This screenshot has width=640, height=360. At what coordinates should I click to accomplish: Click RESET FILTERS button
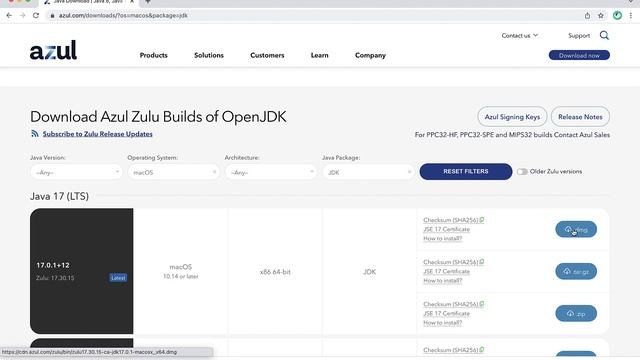466,171
